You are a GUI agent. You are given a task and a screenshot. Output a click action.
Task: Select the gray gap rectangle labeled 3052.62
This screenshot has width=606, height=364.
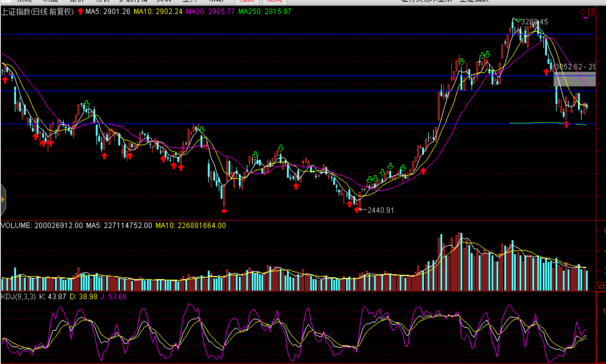tap(574, 79)
